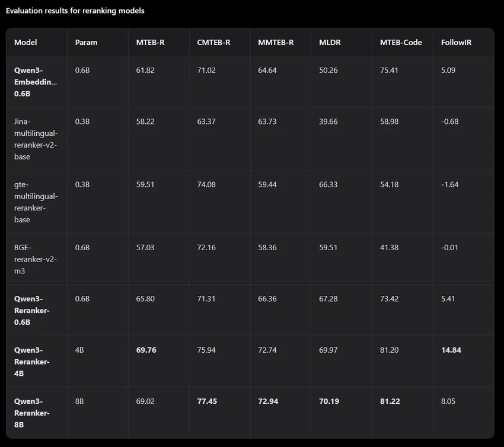
Task: Click the MTEB-R score 65.80
Action: click(145, 299)
